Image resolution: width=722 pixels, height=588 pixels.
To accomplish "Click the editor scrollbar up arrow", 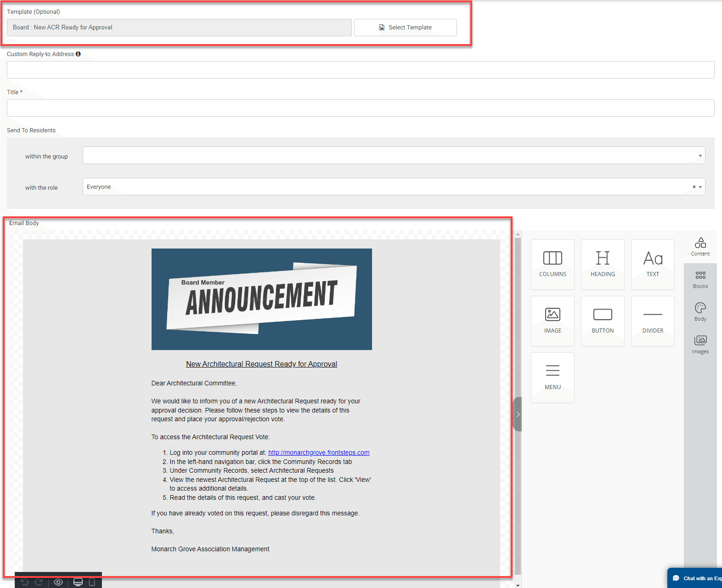I will click(518, 234).
